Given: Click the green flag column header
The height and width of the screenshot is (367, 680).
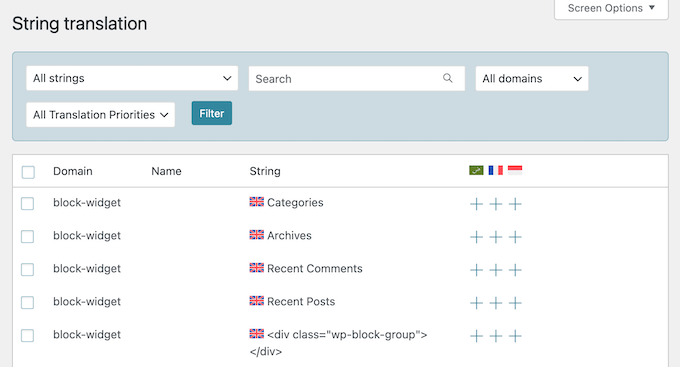Looking at the screenshot, I should (x=476, y=170).
